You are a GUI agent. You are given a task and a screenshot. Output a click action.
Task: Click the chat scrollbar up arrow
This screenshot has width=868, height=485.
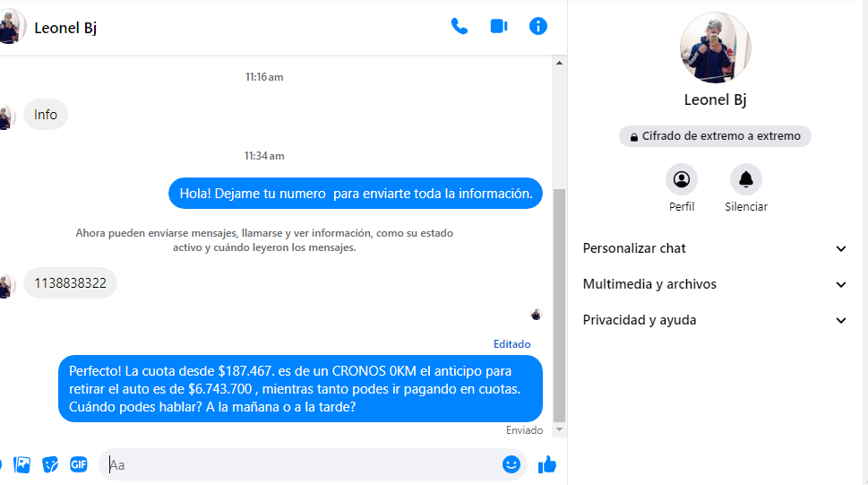560,64
